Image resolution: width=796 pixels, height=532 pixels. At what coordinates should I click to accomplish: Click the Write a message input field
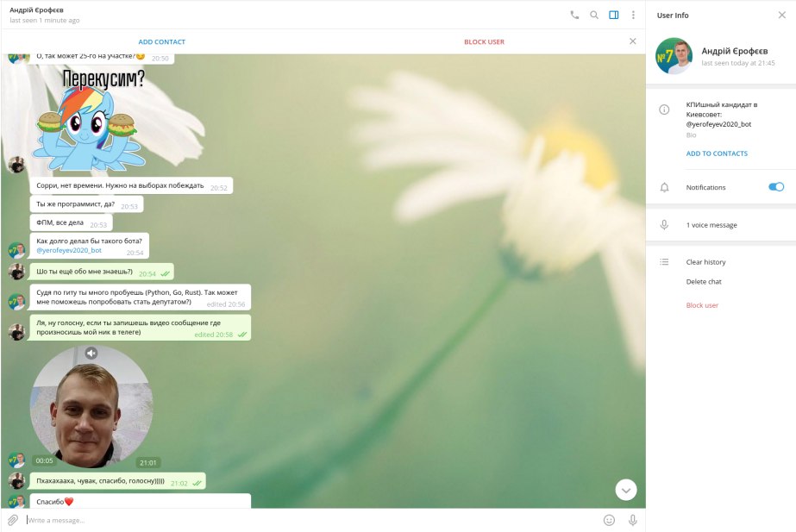pos(310,520)
